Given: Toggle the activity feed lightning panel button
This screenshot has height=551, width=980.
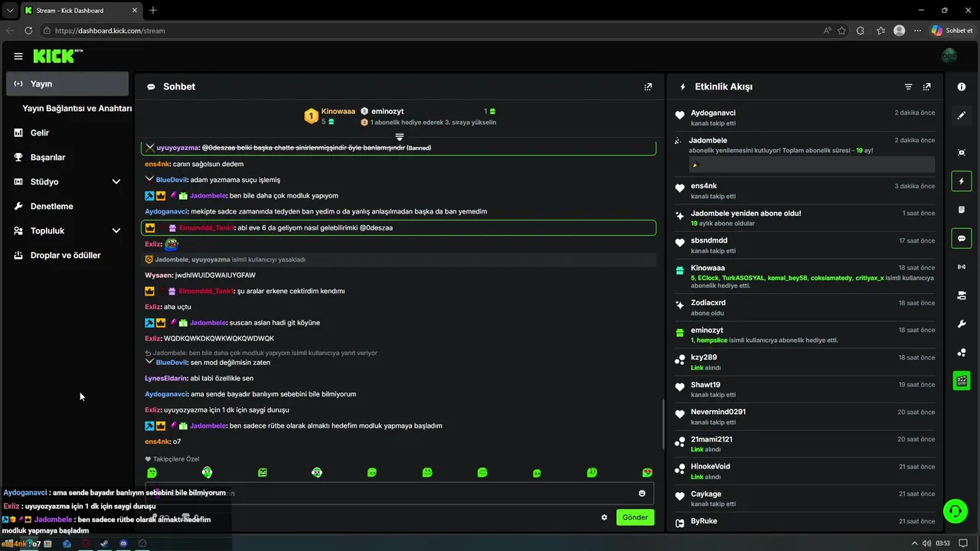Looking at the screenshot, I should [962, 181].
